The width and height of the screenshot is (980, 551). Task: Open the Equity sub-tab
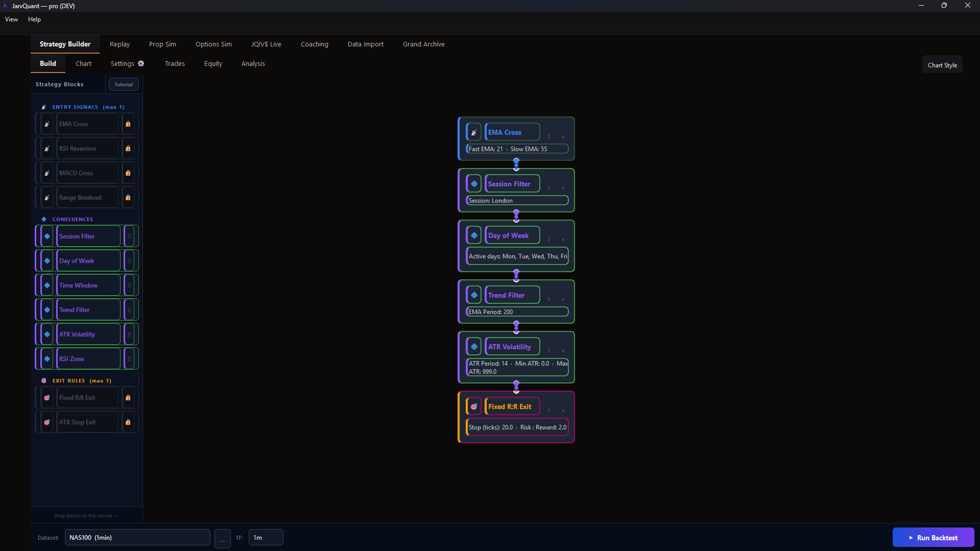coord(213,64)
